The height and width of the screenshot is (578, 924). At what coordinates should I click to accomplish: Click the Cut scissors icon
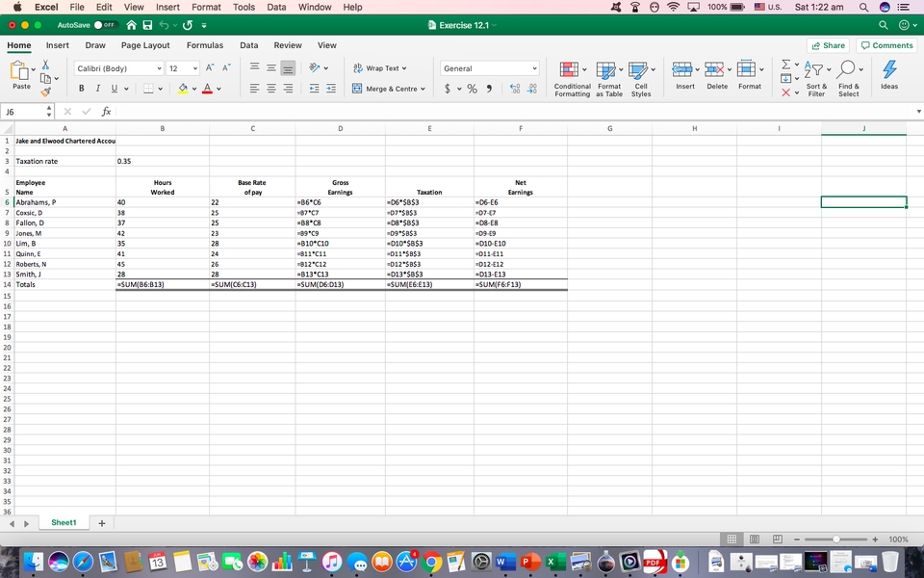click(x=45, y=65)
